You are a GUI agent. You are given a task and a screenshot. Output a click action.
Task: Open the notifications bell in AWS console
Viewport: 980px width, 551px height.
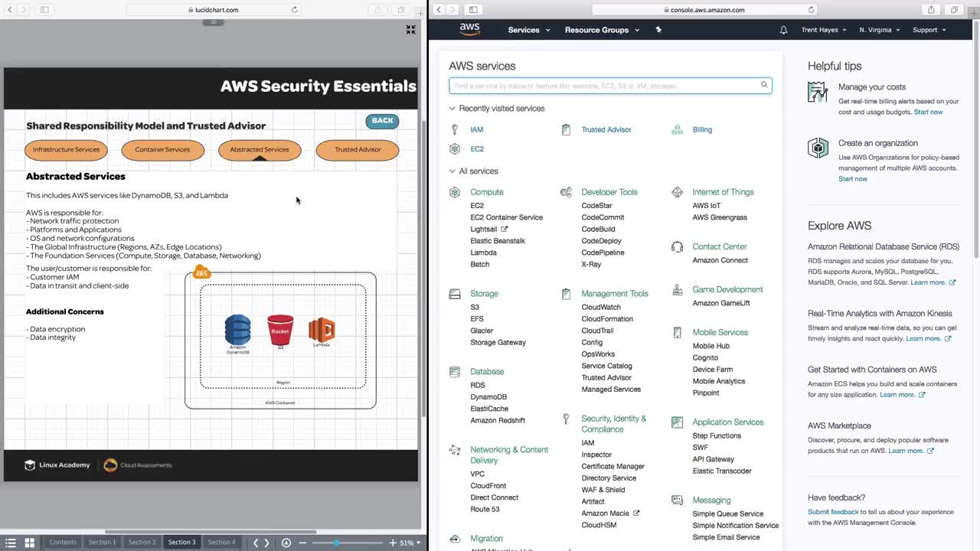[783, 30]
